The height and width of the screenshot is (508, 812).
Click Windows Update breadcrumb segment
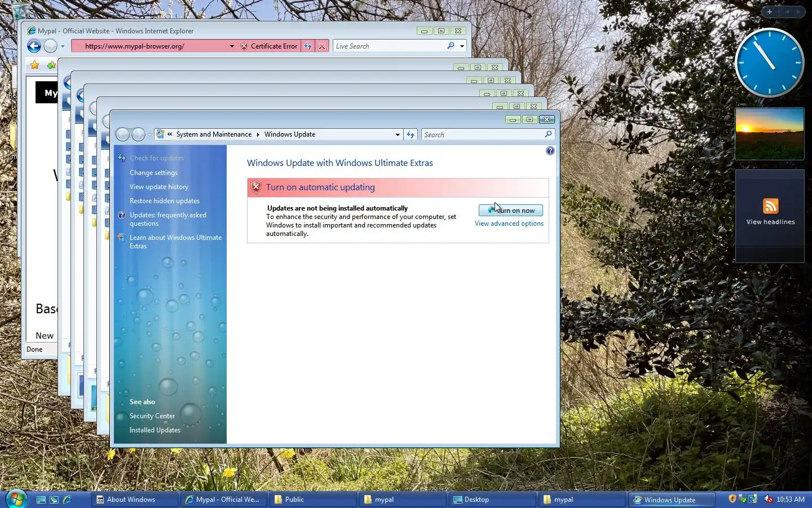[x=290, y=134]
